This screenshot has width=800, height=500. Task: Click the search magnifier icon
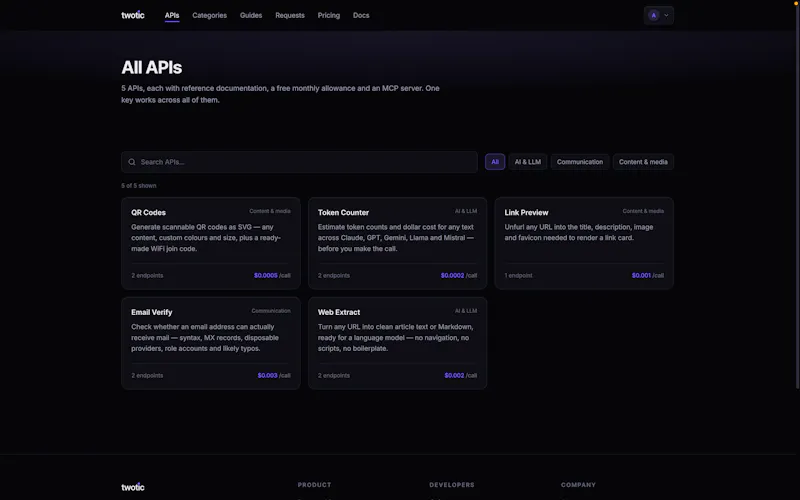[x=132, y=162]
